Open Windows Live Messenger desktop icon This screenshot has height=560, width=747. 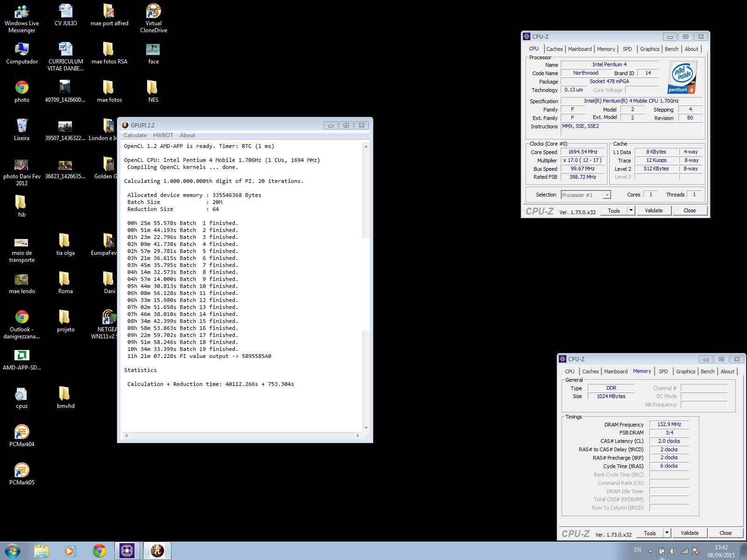pos(21,19)
